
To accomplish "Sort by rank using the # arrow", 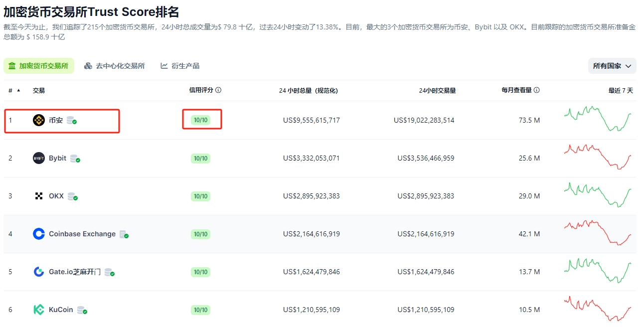I will coord(19,90).
